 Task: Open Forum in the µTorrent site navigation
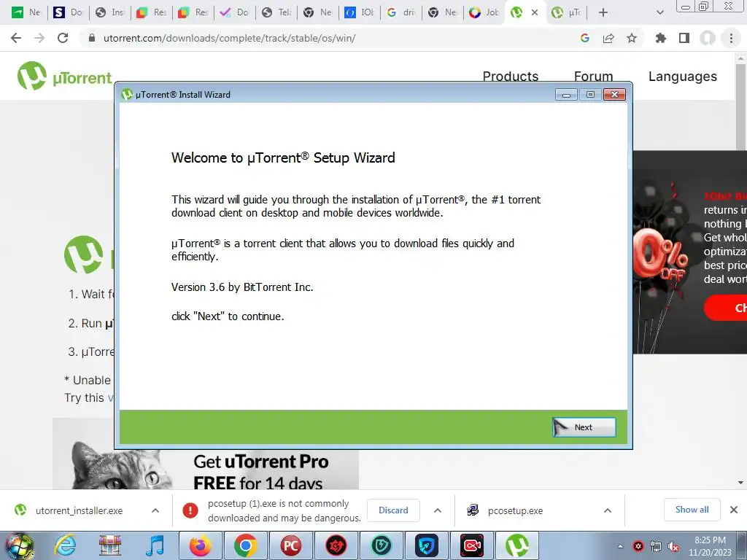(593, 76)
